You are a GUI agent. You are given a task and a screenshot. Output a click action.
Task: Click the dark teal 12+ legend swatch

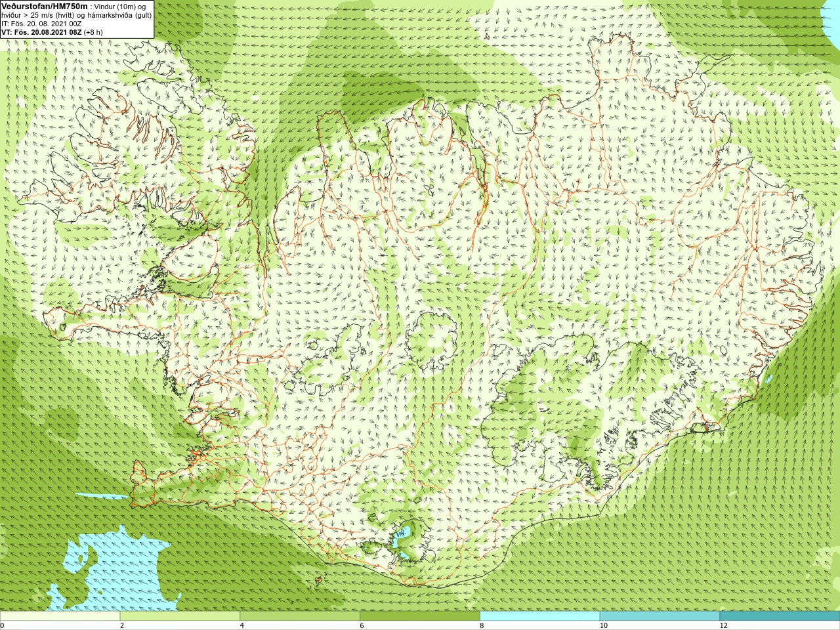click(x=780, y=616)
